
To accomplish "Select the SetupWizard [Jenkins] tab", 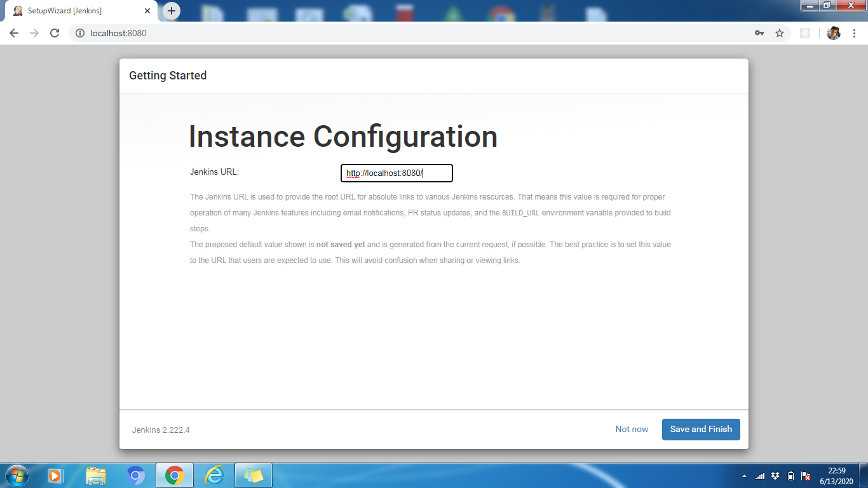I will [x=76, y=11].
